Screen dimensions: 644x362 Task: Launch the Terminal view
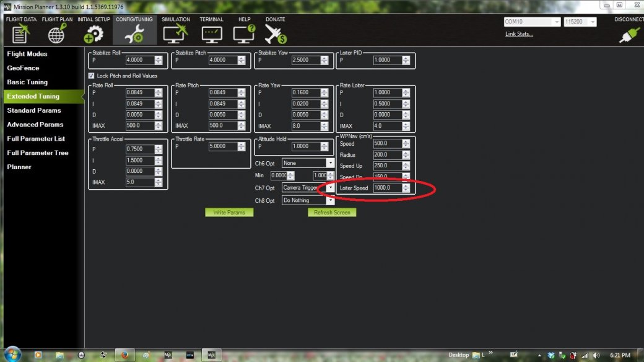[211, 32]
